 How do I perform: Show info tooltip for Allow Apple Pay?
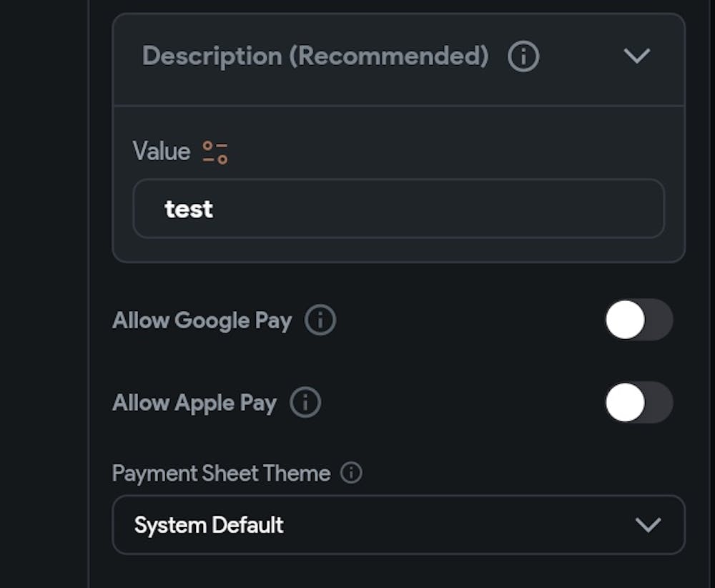point(305,403)
